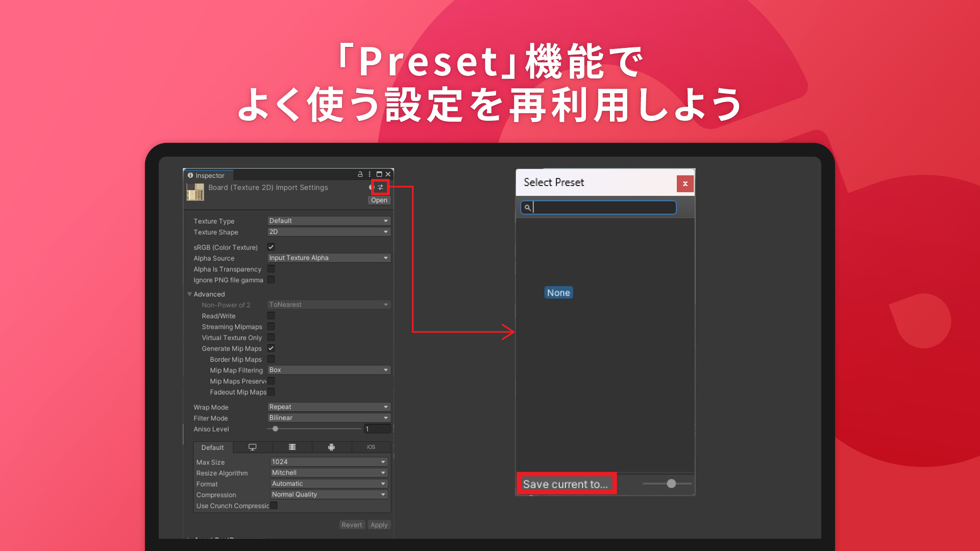Click the Apply button

pyautogui.click(x=379, y=525)
